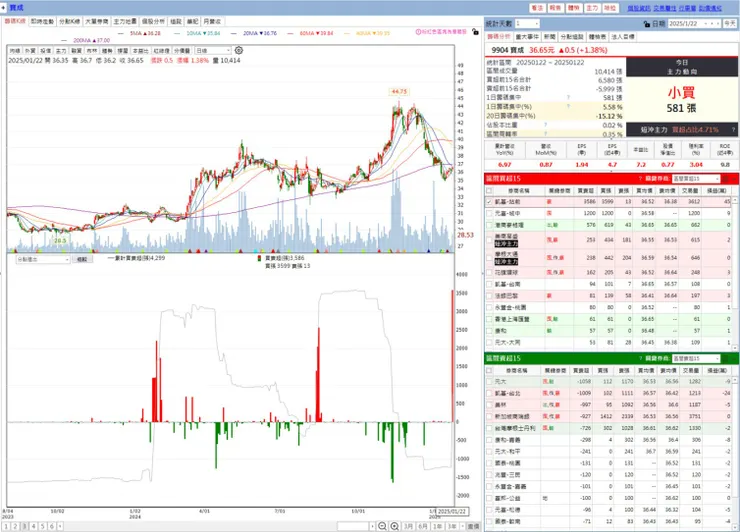The image size is (740, 532).
Task: Tick the checkbox for 台灣摩根士丹利
Action: pyautogui.click(x=489, y=428)
